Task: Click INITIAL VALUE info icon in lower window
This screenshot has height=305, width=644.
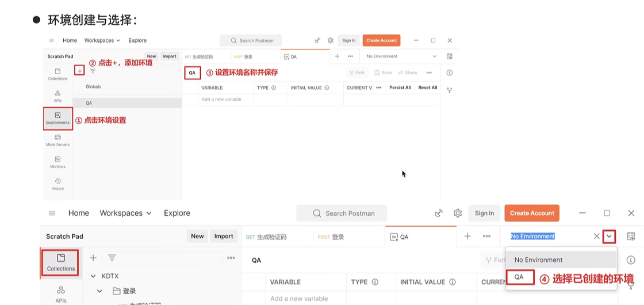Action: click(453, 282)
